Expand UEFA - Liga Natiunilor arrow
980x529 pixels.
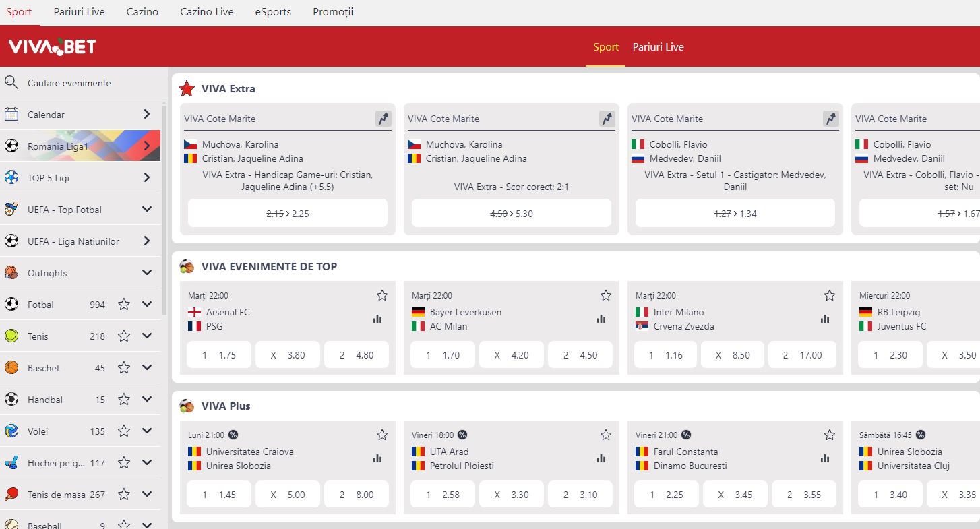pos(147,241)
